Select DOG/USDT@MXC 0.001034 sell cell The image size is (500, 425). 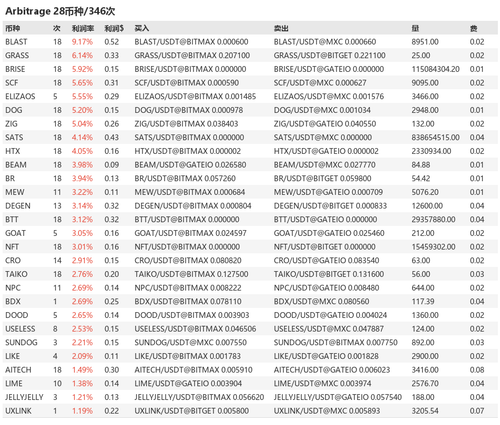coord(322,110)
